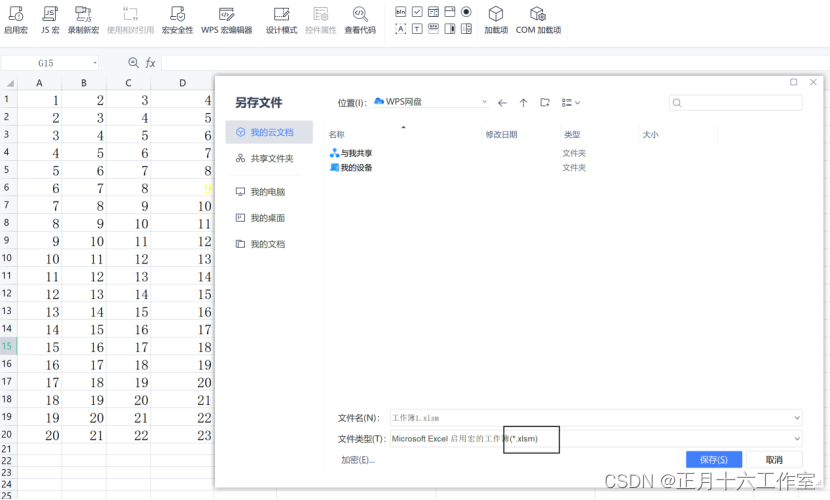The image size is (830, 500).
Task: Sort by 大小 column header
Action: (650, 134)
